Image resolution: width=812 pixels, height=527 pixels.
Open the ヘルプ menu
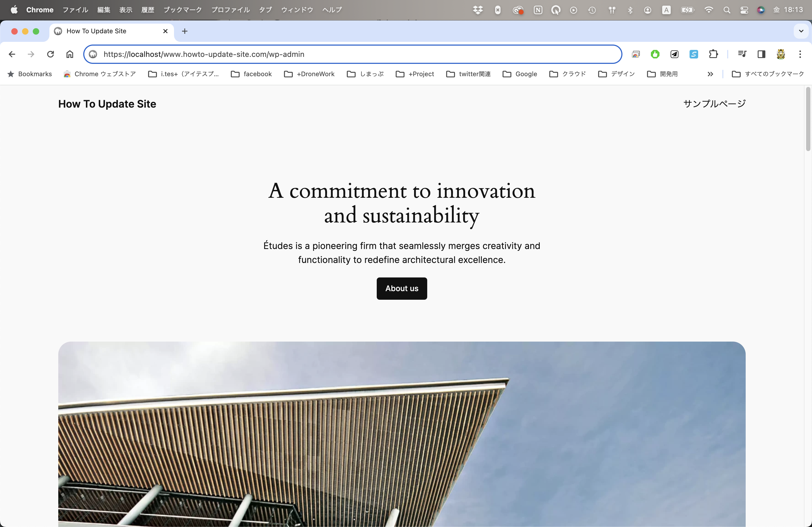tap(332, 10)
